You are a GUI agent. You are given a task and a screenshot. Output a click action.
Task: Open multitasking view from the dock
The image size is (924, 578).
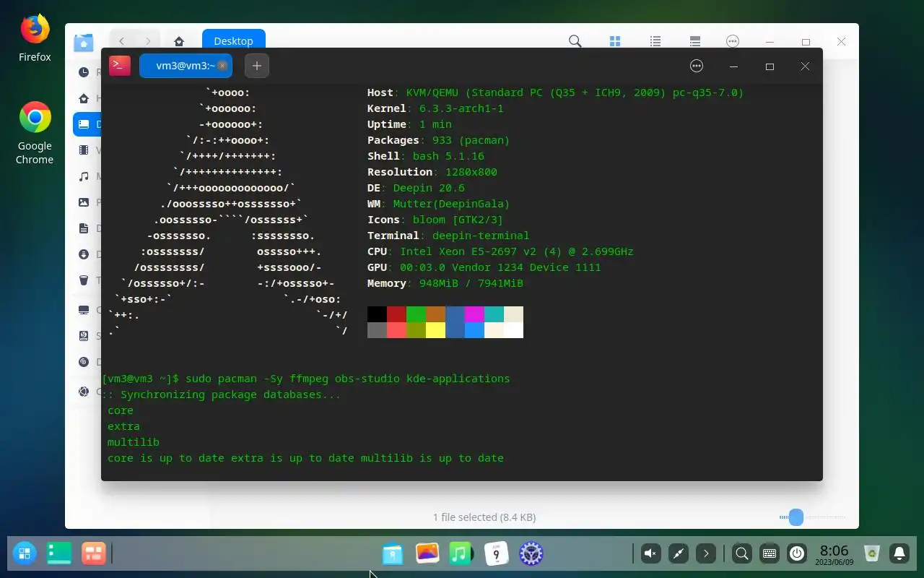[94, 553]
